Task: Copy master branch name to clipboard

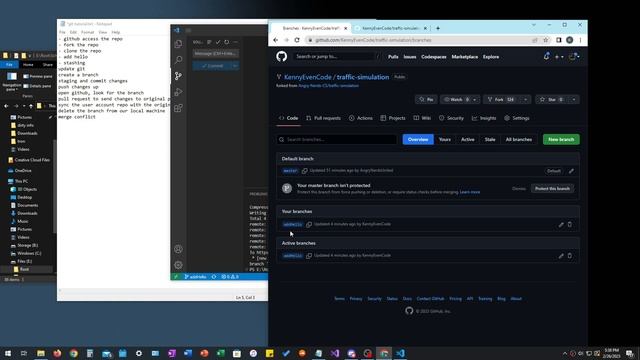Action: [x=304, y=171]
